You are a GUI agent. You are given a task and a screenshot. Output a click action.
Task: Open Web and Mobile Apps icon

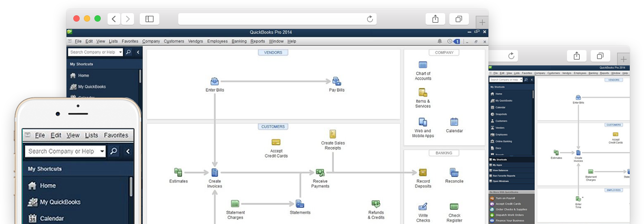point(422,122)
